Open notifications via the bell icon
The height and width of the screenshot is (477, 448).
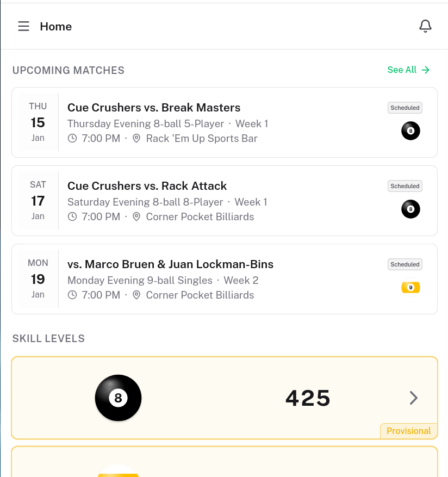point(425,26)
